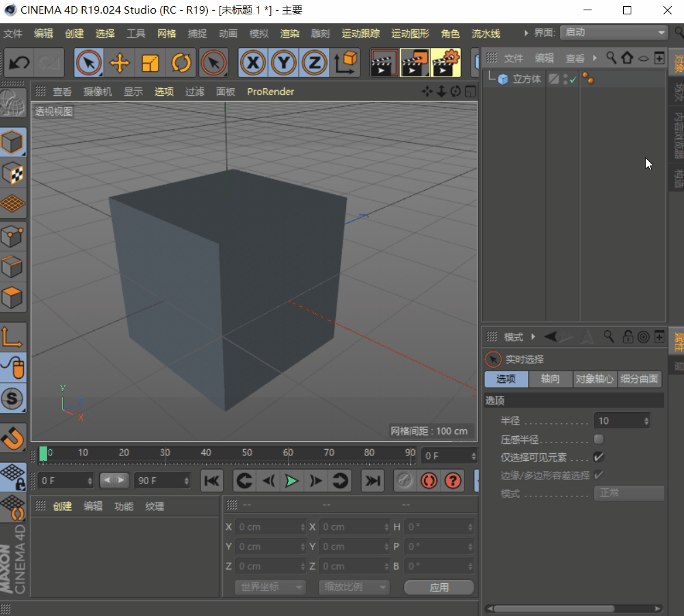The height and width of the screenshot is (616, 684).
Task: Select Workplane mode orange grid icon
Action: (x=12, y=204)
